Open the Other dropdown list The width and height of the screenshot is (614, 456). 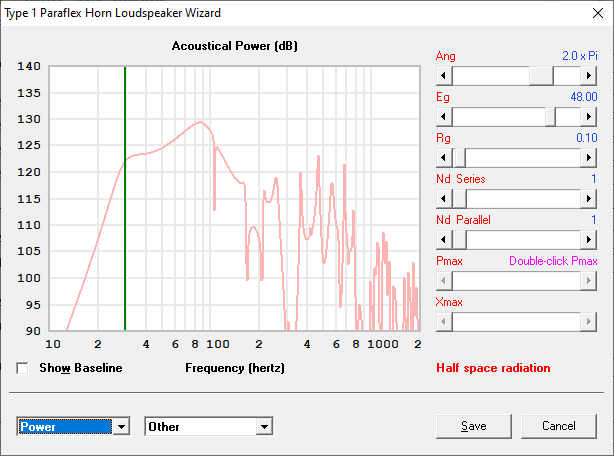click(x=265, y=427)
